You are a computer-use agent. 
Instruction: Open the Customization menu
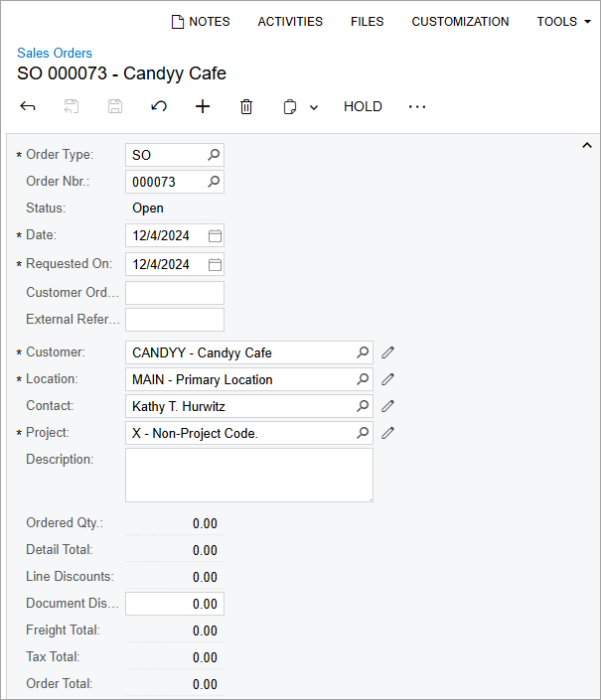click(460, 21)
